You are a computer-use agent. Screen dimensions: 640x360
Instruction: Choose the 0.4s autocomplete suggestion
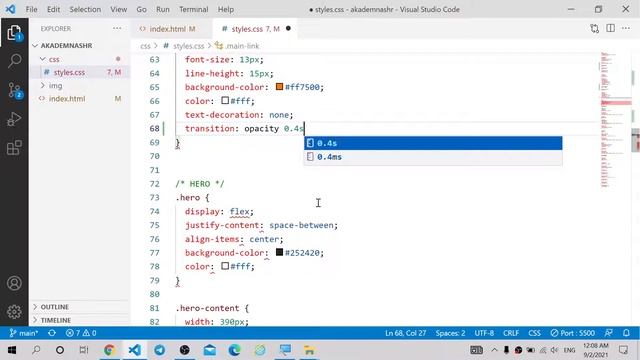coord(433,143)
